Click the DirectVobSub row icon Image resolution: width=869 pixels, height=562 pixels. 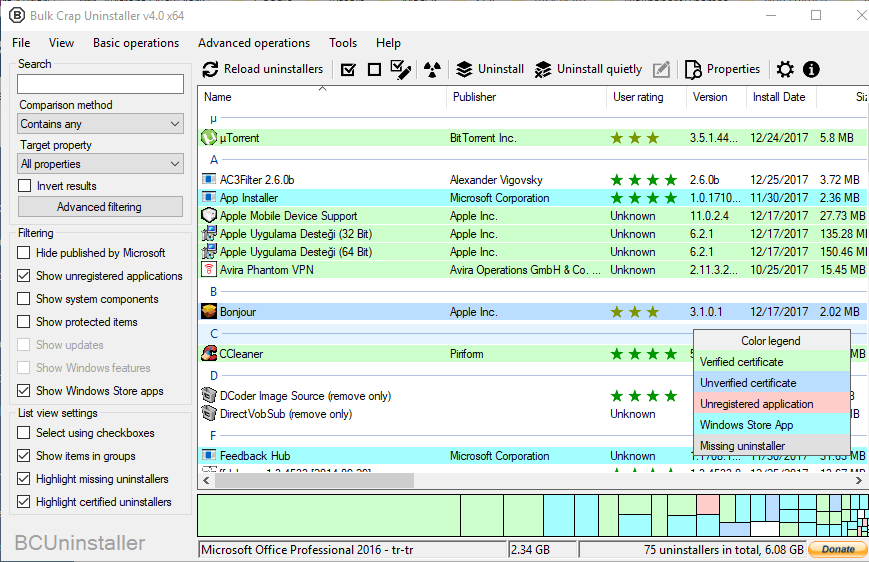click(x=209, y=413)
